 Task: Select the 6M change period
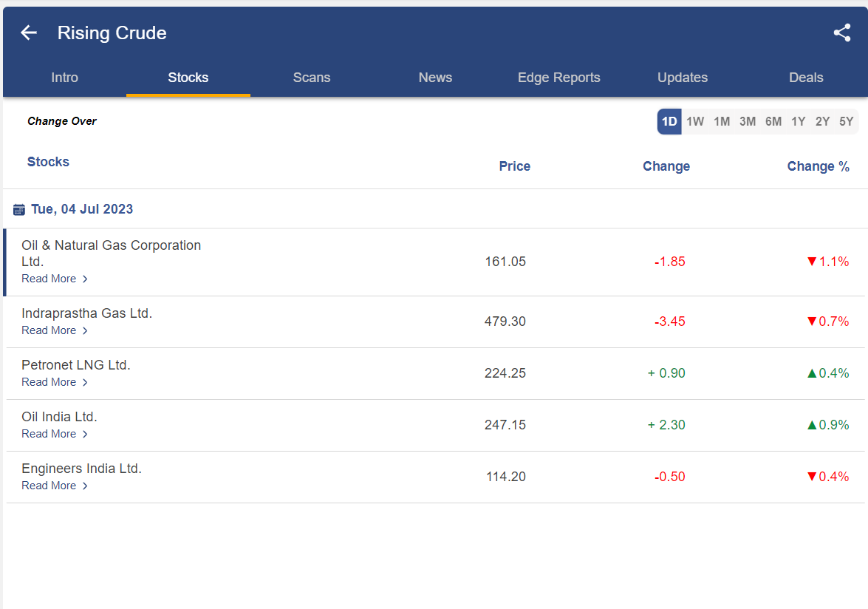[773, 121]
